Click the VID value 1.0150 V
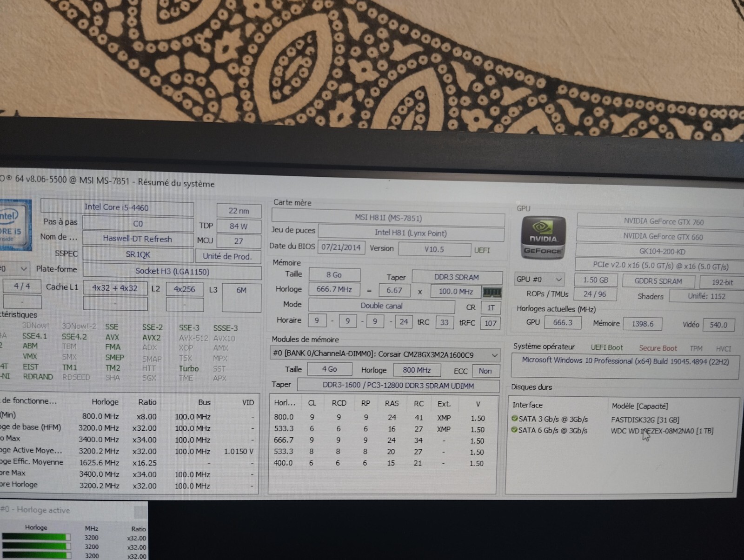 pyautogui.click(x=239, y=451)
